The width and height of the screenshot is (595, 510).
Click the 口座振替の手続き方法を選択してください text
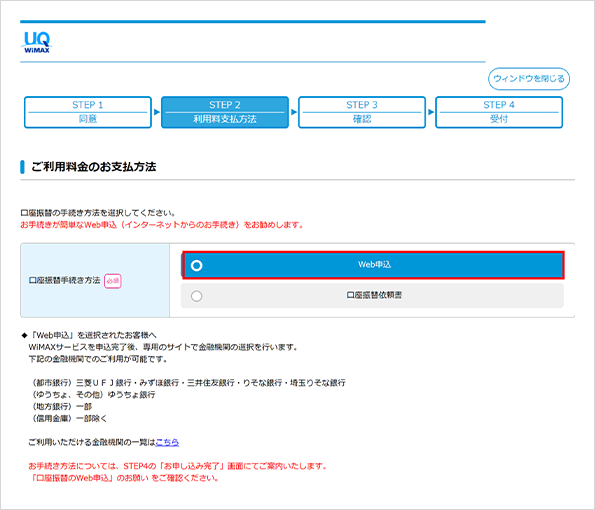point(98,213)
